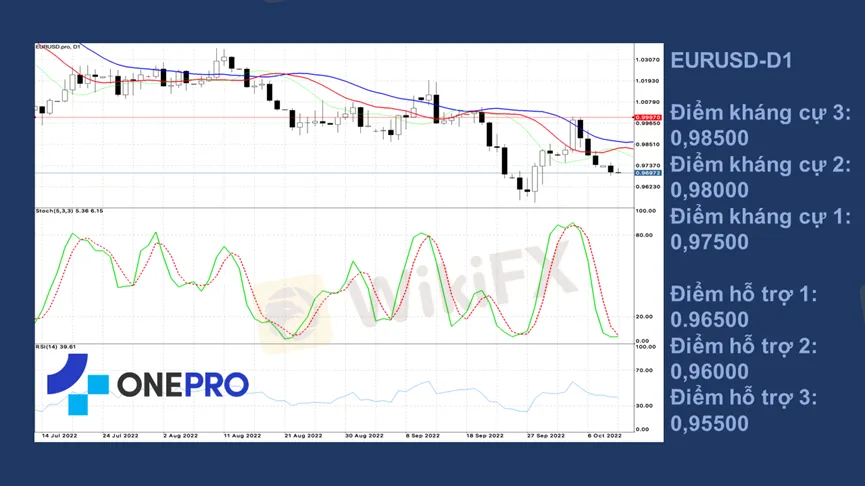
Task: Click 'Điểm hỗ trợ 1:' label
Action: (x=743, y=294)
